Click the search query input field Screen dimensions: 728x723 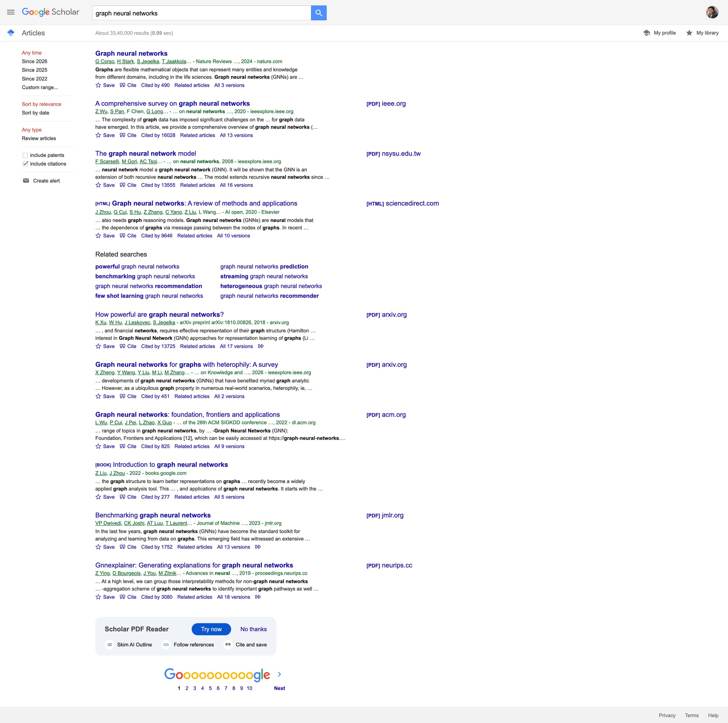coord(201,13)
